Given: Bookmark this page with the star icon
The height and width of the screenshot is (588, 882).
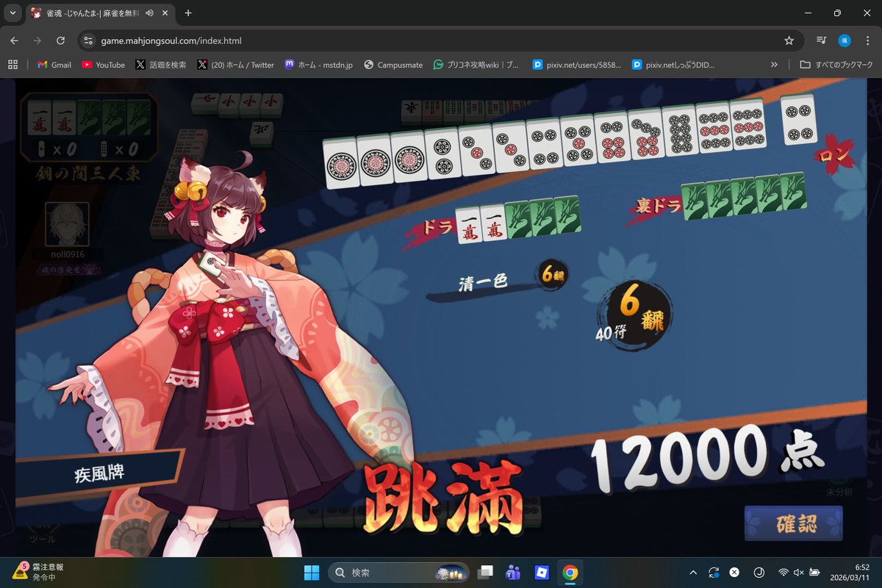Looking at the screenshot, I should point(789,40).
